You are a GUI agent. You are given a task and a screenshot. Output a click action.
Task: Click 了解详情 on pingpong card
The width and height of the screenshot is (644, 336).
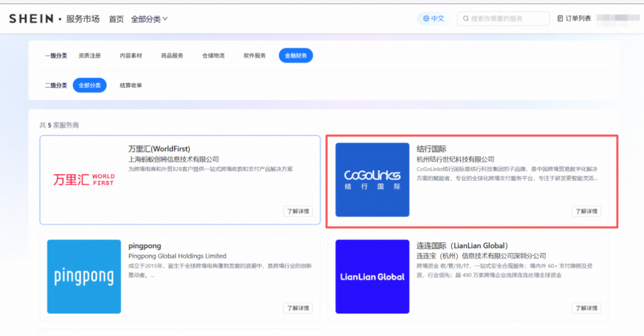tap(298, 308)
